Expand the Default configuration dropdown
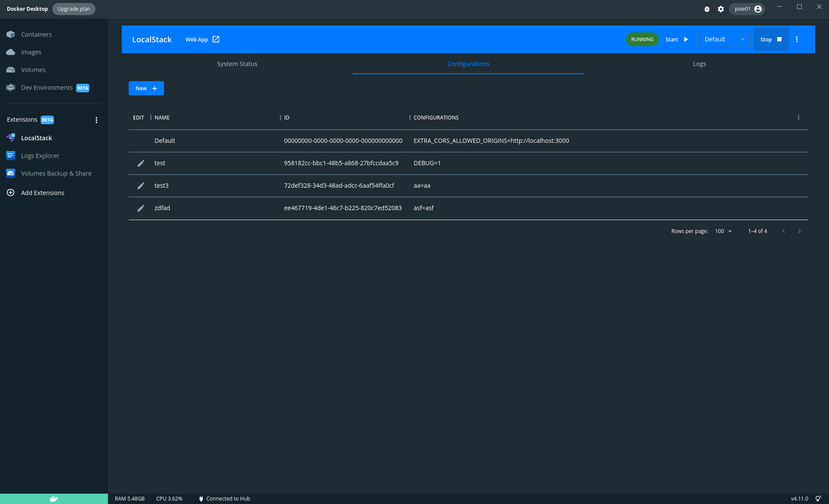 click(724, 39)
